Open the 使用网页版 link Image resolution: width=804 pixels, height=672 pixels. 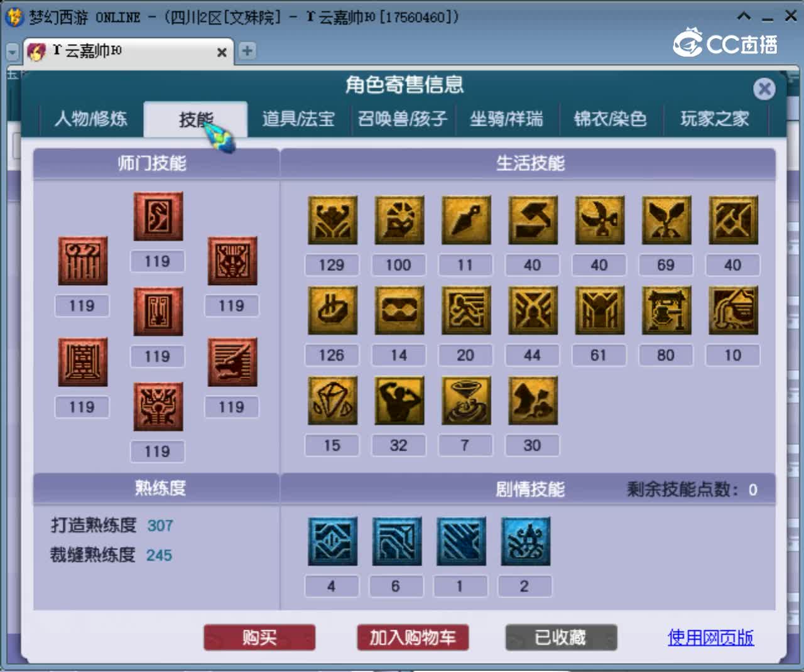coord(710,637)
